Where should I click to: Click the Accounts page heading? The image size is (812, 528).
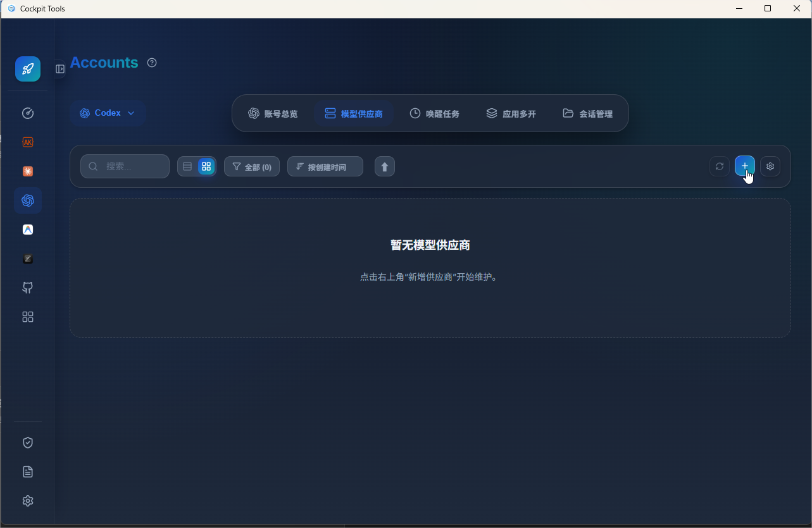click(104, 63)
